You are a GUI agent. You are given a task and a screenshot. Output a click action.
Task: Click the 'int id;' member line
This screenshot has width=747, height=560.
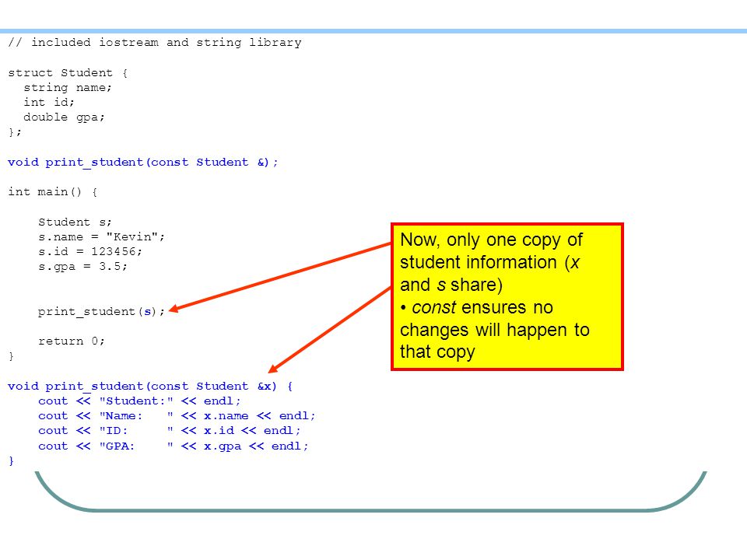coord(49,103)
